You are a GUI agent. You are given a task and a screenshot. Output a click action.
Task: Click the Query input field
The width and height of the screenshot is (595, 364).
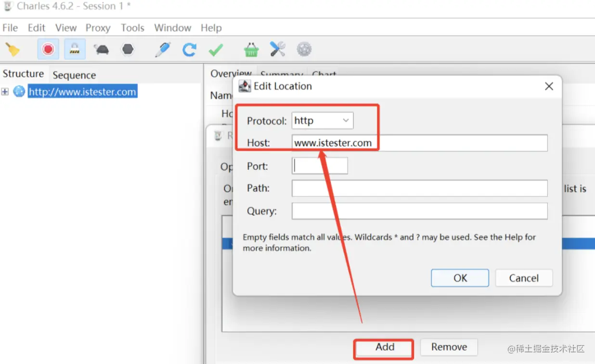[x=420, y=211]
